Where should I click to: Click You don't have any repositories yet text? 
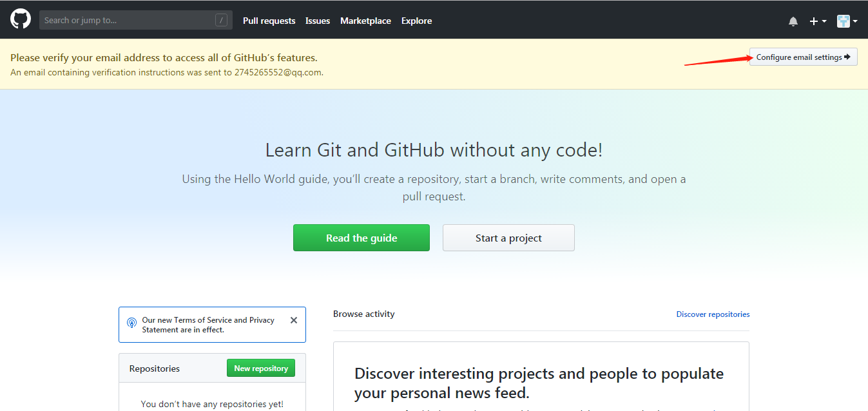[x=212, y=404]
